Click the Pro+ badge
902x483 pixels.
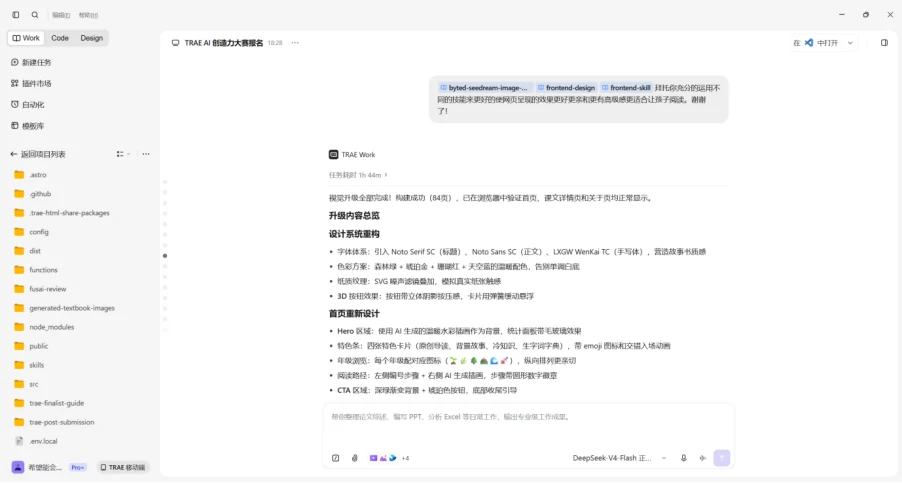pos(78,467)
